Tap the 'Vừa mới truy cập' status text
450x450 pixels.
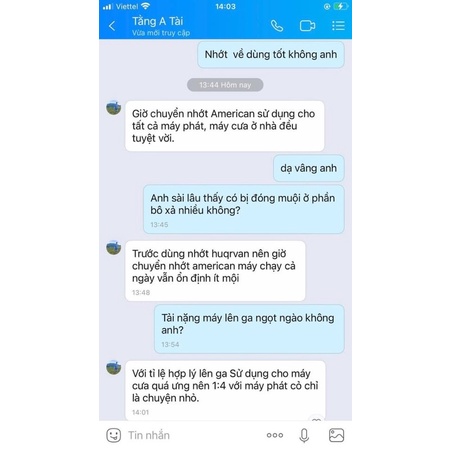pos(161,33)
